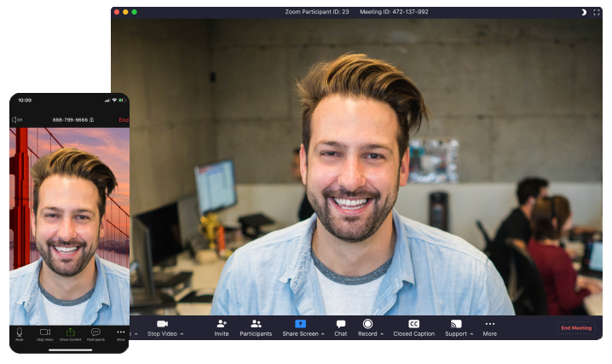Tap the 888-799-9666 meeting number on phone

[70, 120]
